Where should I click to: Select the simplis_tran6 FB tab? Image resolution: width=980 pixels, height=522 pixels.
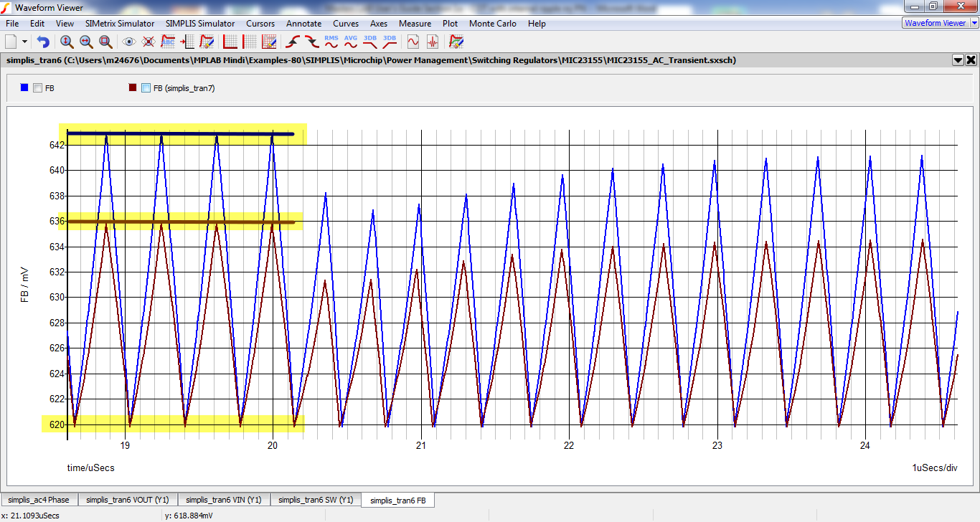pos(397,500)
